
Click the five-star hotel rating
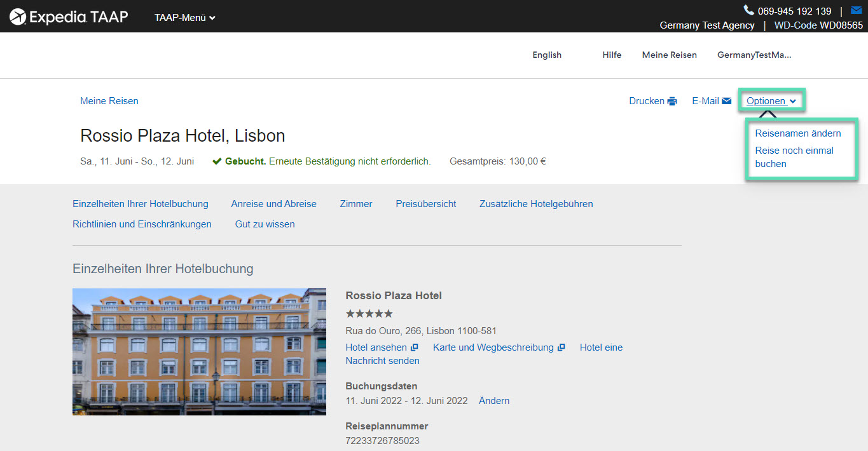(369, 314)
